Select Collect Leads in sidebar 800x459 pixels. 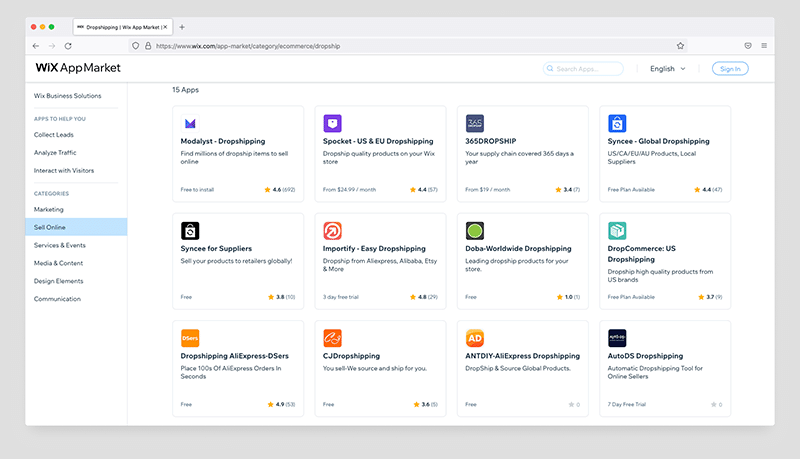coord(54,135)
